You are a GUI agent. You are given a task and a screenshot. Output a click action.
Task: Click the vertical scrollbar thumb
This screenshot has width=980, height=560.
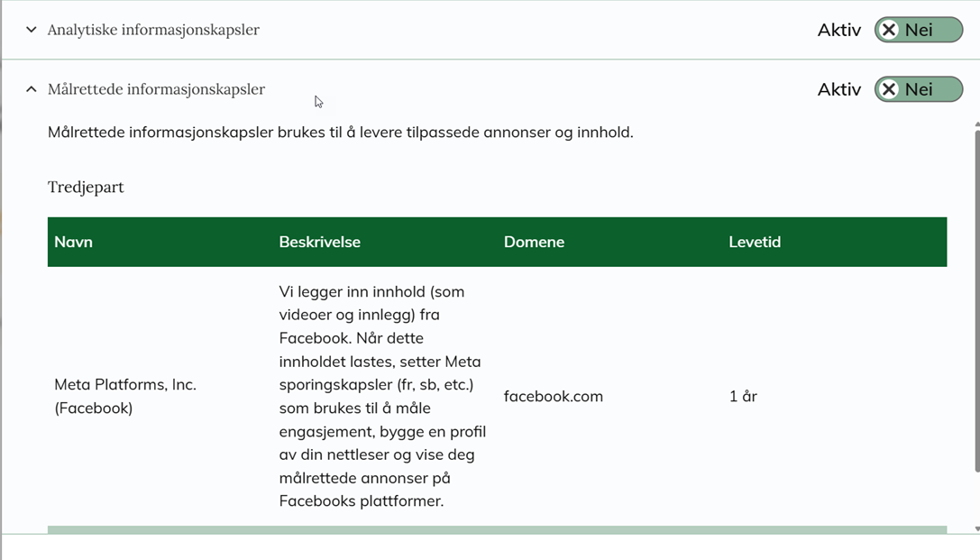[x=976, y=298]
